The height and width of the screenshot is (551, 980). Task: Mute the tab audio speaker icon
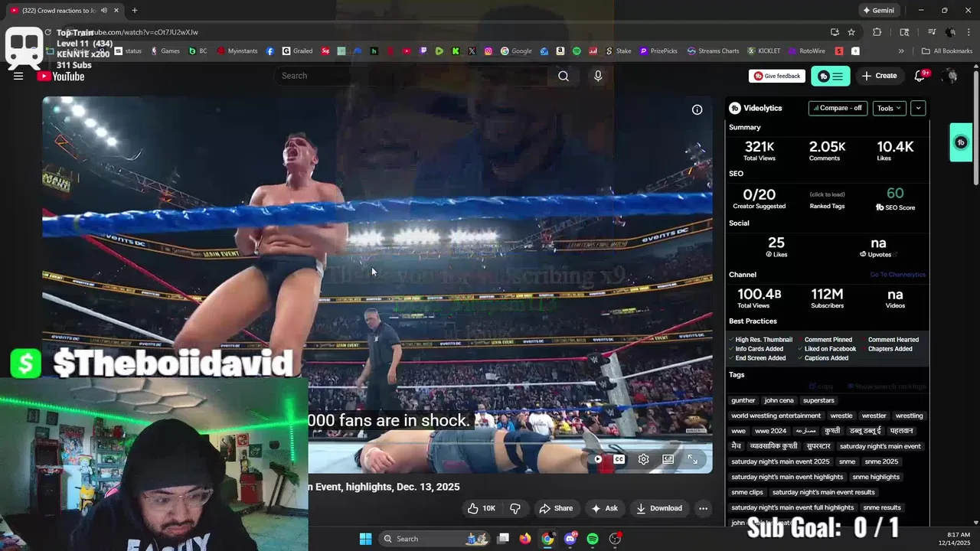coord(103,11)
